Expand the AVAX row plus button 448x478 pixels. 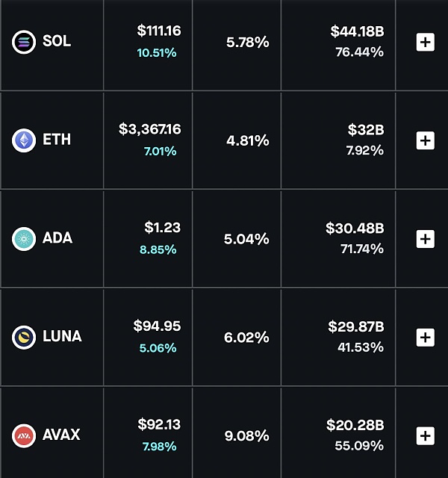click(425, 435)
